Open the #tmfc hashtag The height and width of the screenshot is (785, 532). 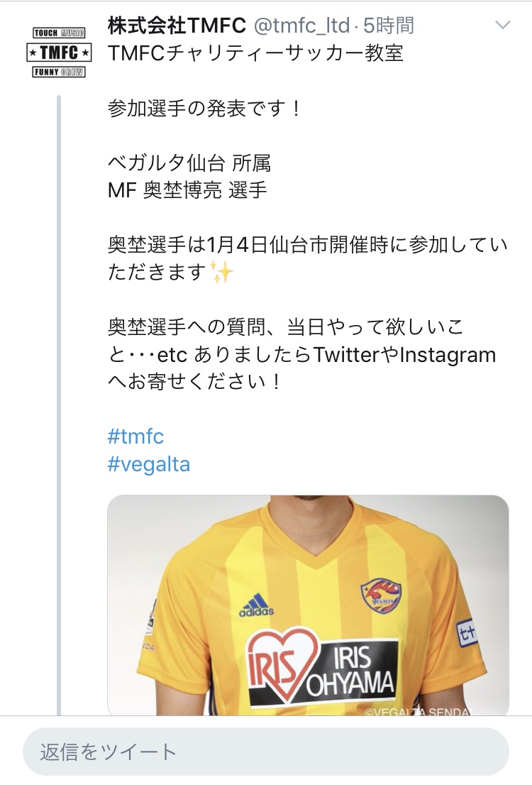tap(135, 436)
